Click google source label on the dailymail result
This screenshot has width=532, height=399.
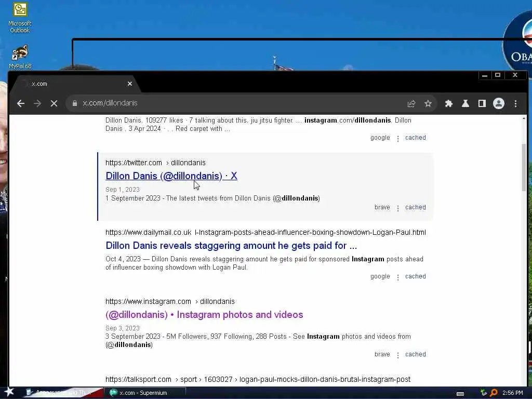pyautogui.click(x=380, y=276)
